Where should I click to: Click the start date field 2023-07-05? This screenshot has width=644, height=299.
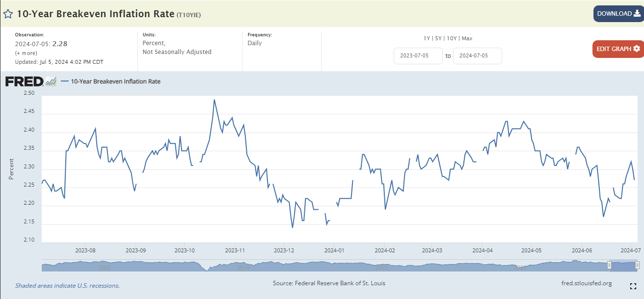point(418,56)
